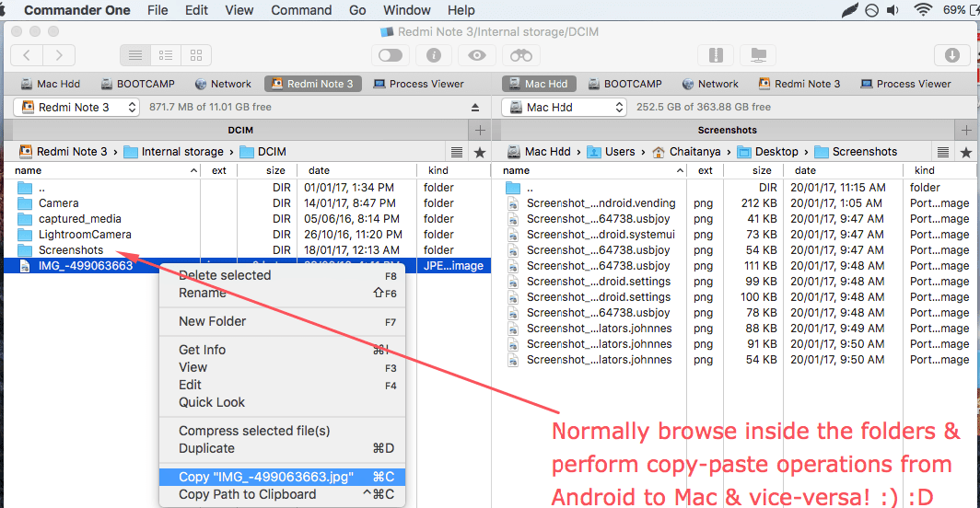The height and width of the screenshot is (508, 980).
Task: Eject Redmi Note 3 device
Action: pos(475,108)
